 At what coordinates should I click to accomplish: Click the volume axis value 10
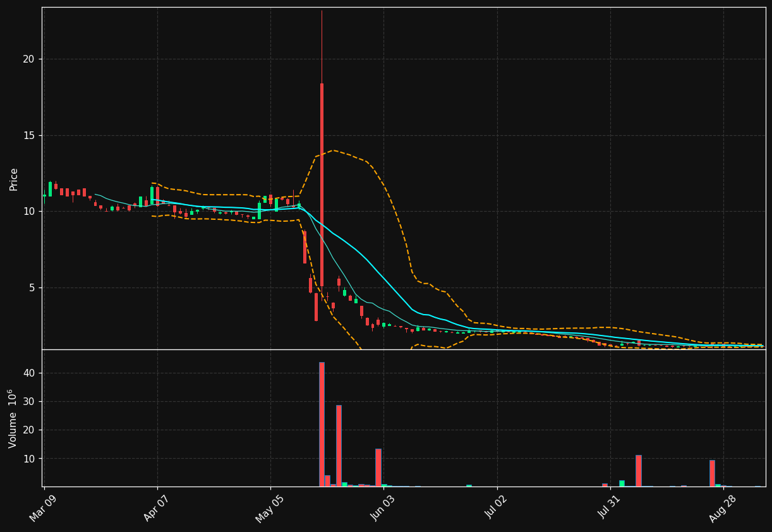[x=29, y=458]
